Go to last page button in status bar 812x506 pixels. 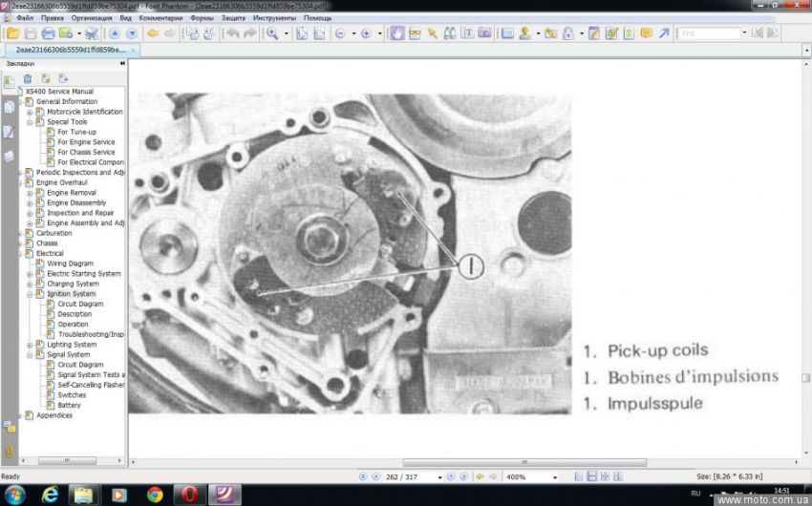(x=464, y=477)
